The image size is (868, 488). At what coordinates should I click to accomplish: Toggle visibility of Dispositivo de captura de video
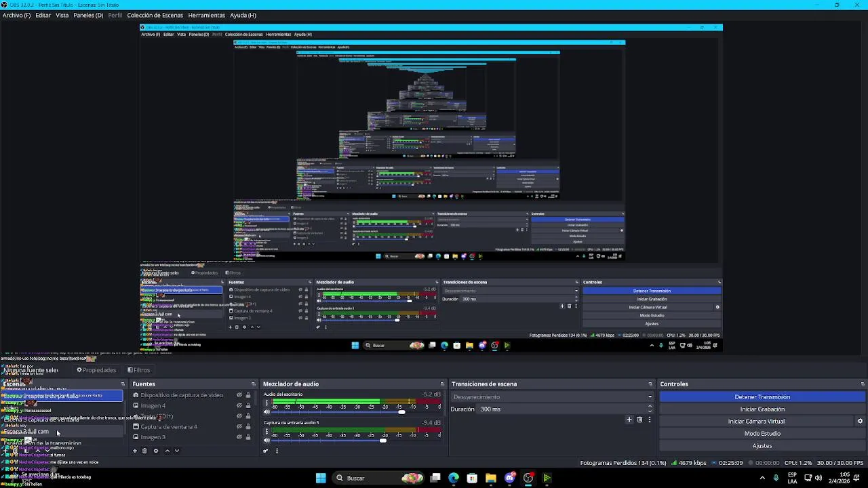(239, 395)
